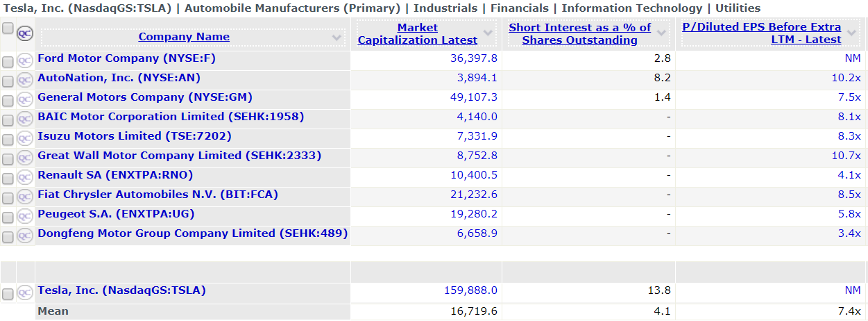Open the QC icon for Dongfeng Motor Group
The height and width of the screenshot is (321, 868).
coord(25,236)
